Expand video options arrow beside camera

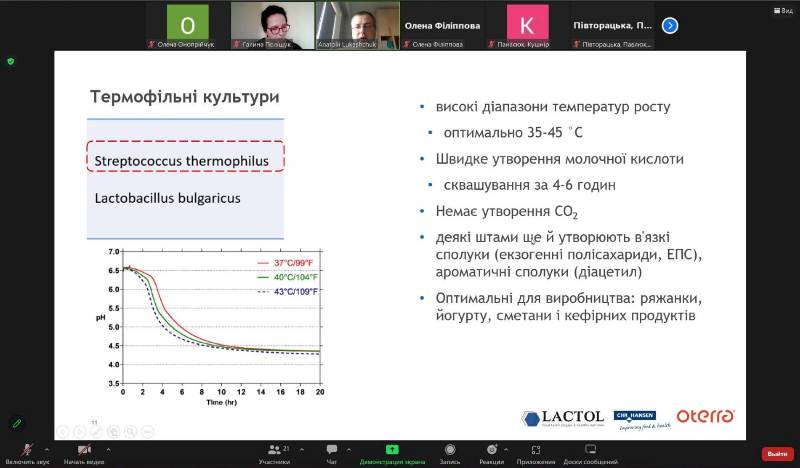point(108,450)
